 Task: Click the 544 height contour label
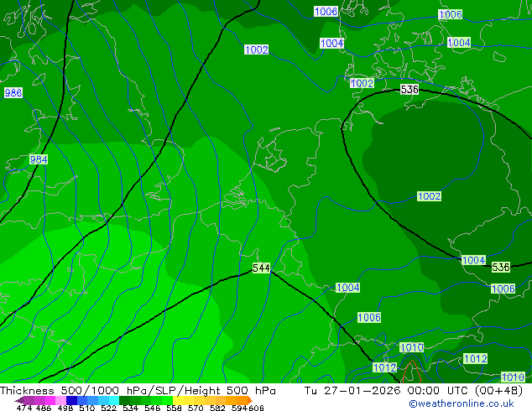(261, 268)
